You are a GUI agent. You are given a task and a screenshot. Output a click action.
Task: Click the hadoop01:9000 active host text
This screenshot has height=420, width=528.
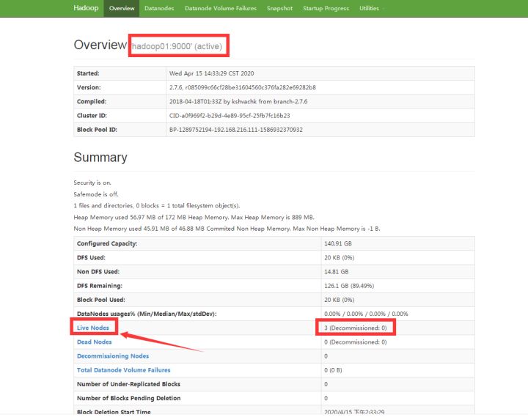coord(177,46)
